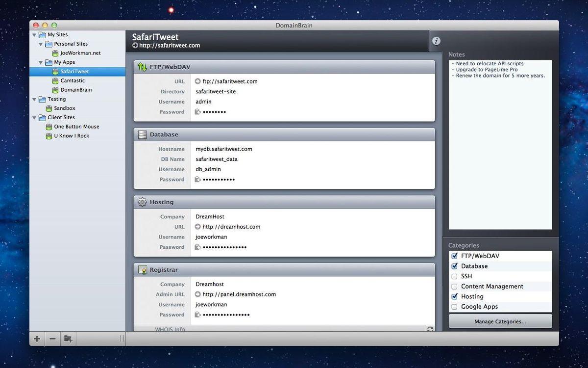This screenshot has width=588, height=368.
Task: Collapse the Testing folder triangle
Action: click(x=35, y=99)
